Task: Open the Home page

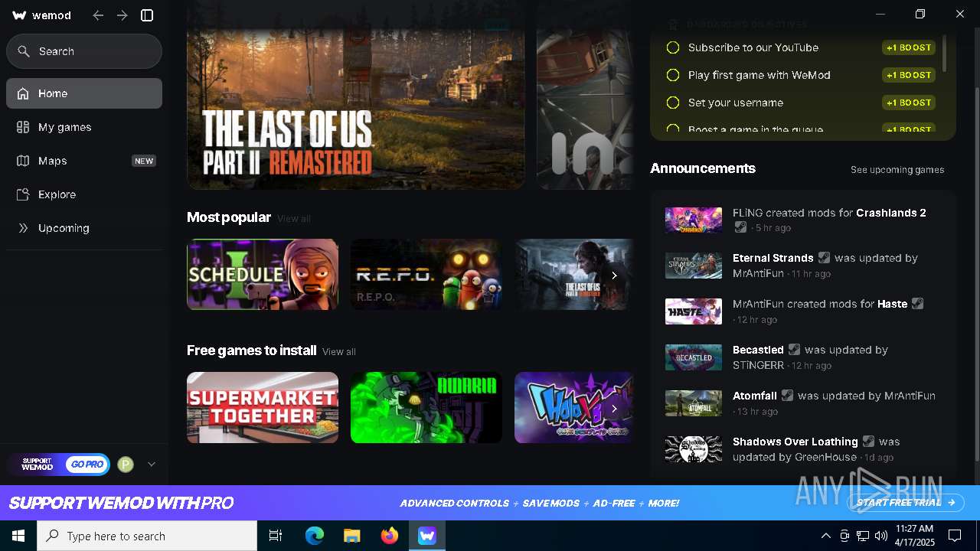Action: coord(84,93)
